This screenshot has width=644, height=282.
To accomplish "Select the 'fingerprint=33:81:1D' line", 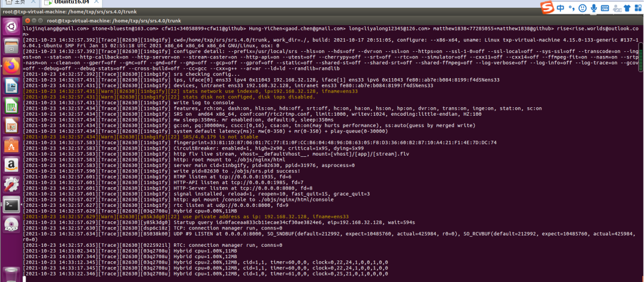I will pyautogui.click(x=259, y=142).
